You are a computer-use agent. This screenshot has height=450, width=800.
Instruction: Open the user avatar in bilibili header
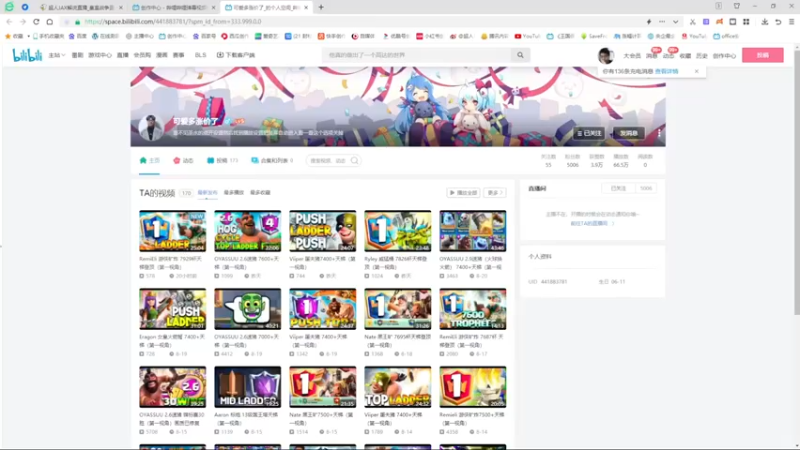click(606, 55)
